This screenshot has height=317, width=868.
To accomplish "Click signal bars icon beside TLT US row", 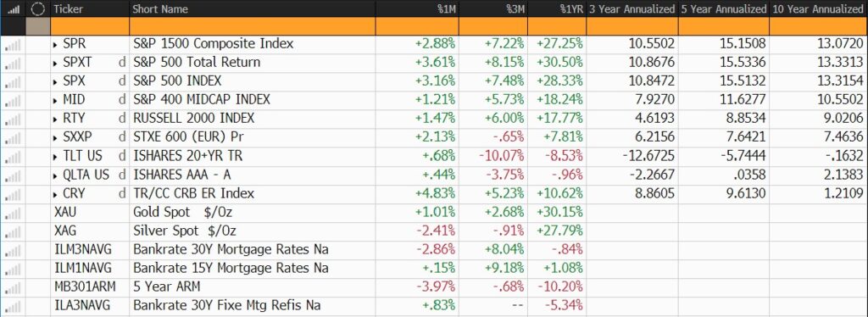I will pos(13,157).
